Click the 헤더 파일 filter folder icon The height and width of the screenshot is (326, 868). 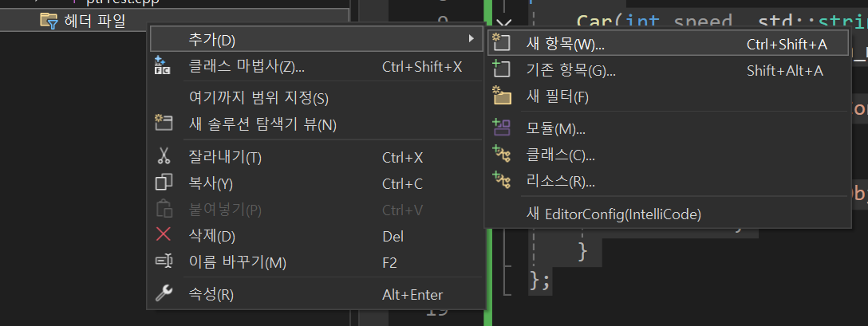click(49, 22)
